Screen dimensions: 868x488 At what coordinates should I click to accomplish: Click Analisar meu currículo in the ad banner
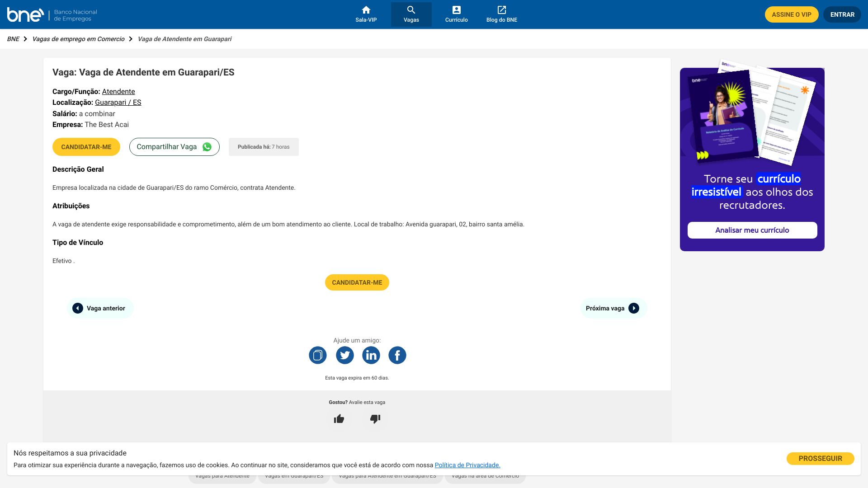tap(752, 230)
